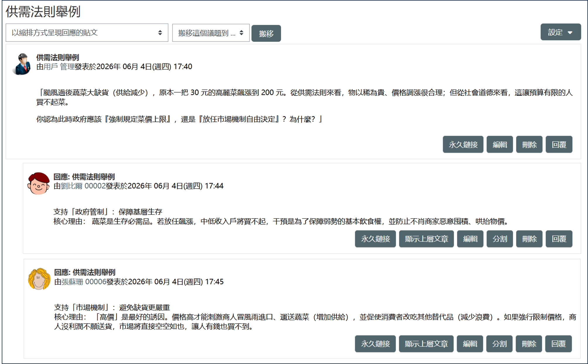This screenshot has width=588, height=364.
Task: Click 分割 on 劉比爾's reply
Action: point(500,239)
